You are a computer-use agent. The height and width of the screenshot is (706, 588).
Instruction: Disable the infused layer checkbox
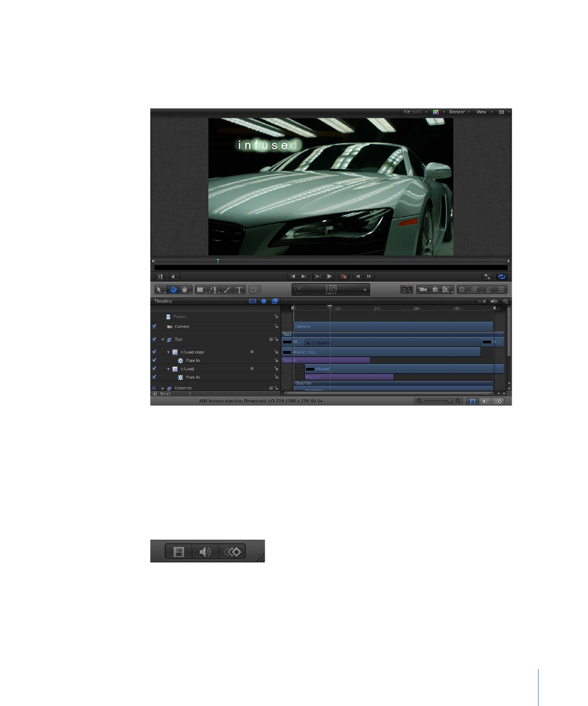154,368
